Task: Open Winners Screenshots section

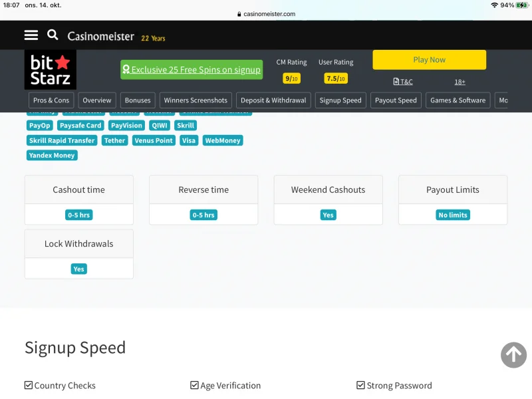Action: (x=196, y=100)
